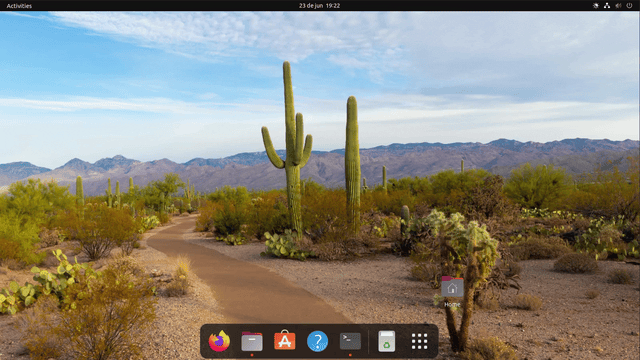Launch the Files manager in the dock
Image resolution: width=640 pixels, height=360 pixels.
(x=252, y=341)
